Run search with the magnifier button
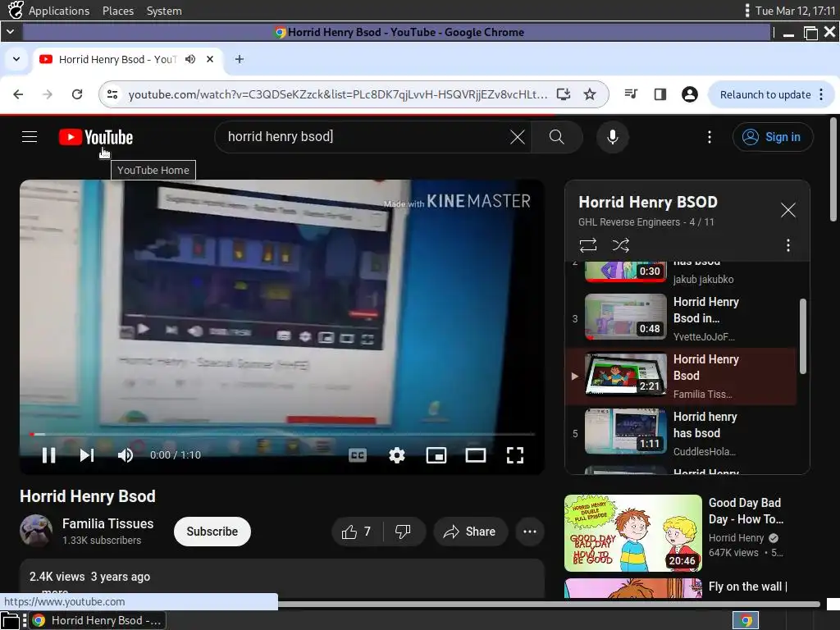 pos(557,137)
